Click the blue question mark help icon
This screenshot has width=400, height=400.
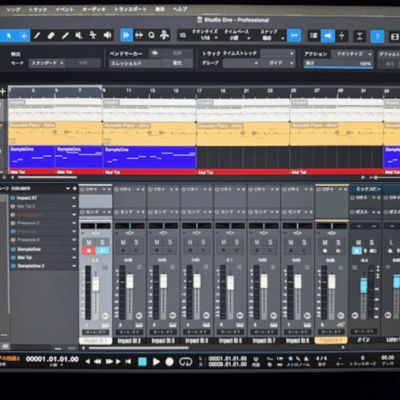click(x=377, y=36)
